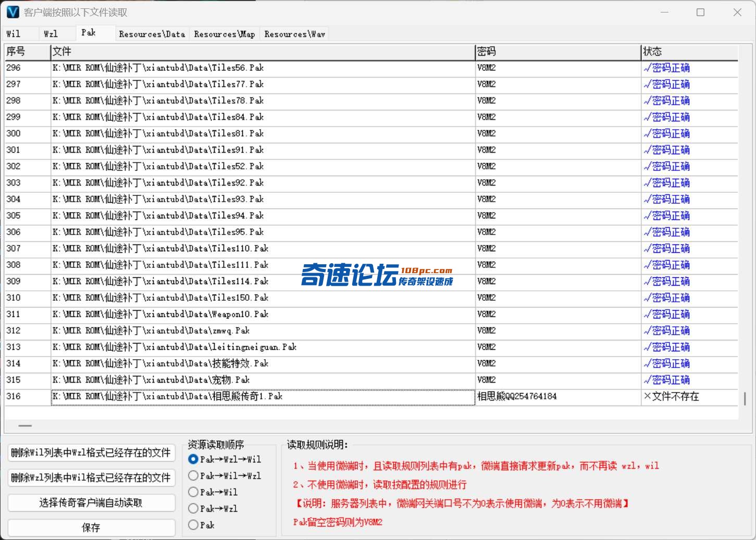Image resolution: width=756 pixels, height=540 pixels.
Task: Select the Tiles92.Pak file entry
Action: pos(263,183)
